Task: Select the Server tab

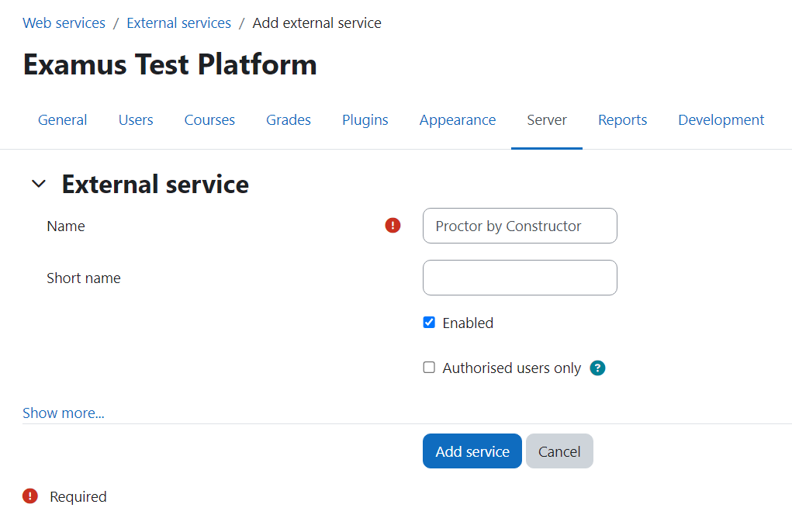Action: [x=547, y=120]
